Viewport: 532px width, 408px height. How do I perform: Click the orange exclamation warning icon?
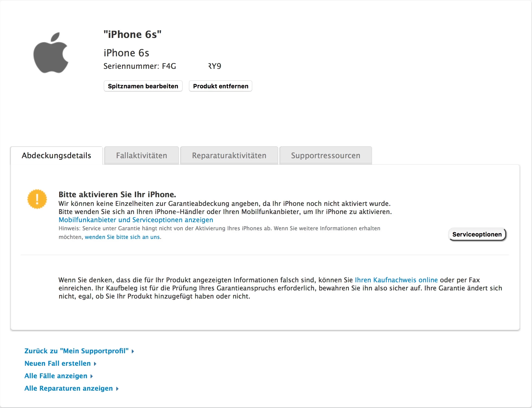37,199
